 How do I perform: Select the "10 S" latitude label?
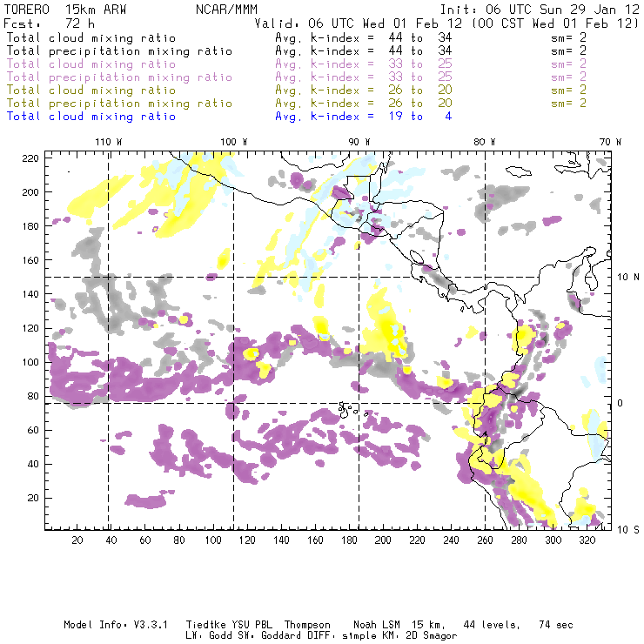pyautogui.click(x=628, y=529)
